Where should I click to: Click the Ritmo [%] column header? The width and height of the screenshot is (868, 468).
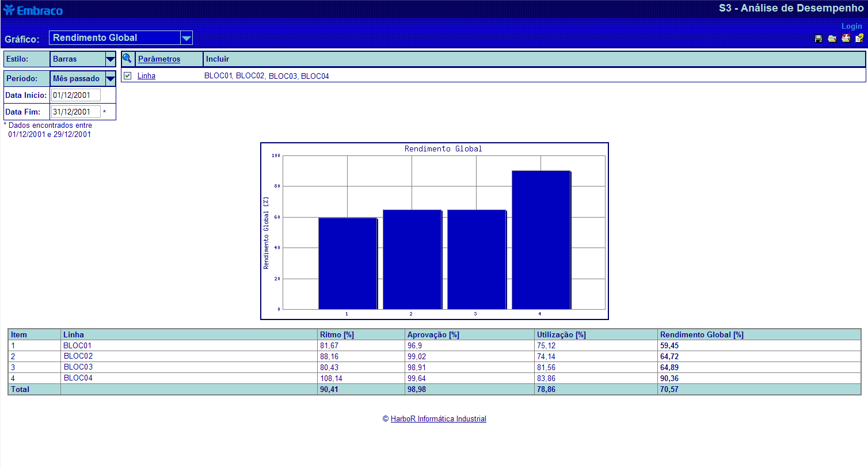360,334
